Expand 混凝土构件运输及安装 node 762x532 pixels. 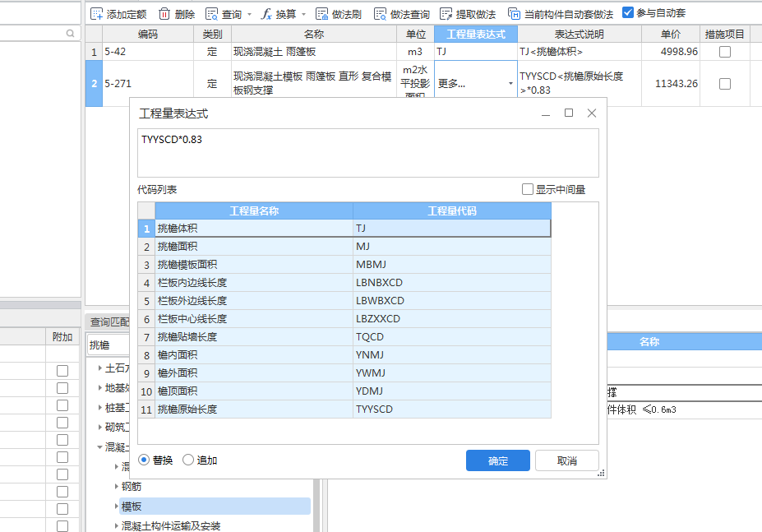click(x=116, y=525)
